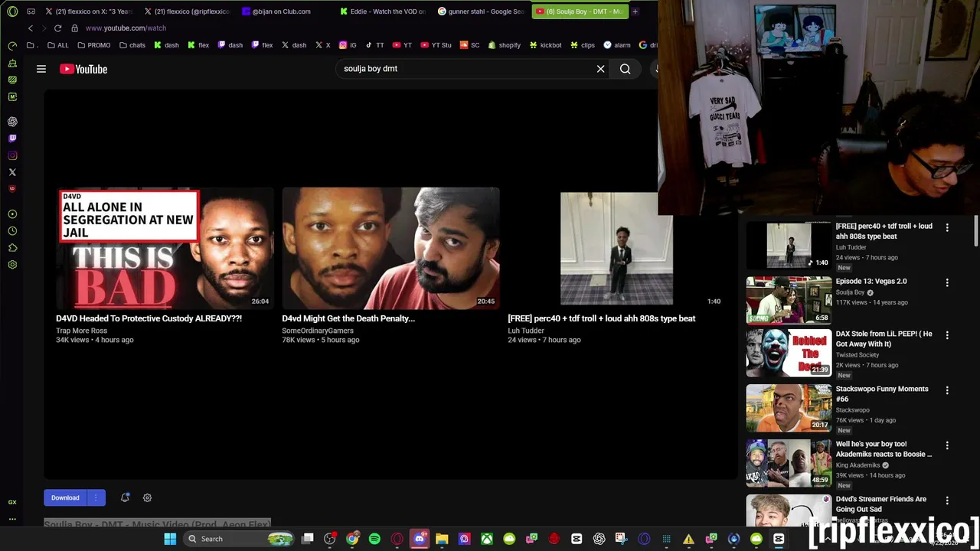This screenshot has width=980, height=551.
Task: Run the YouTube search magnifier button
Action: coord(626,69)
